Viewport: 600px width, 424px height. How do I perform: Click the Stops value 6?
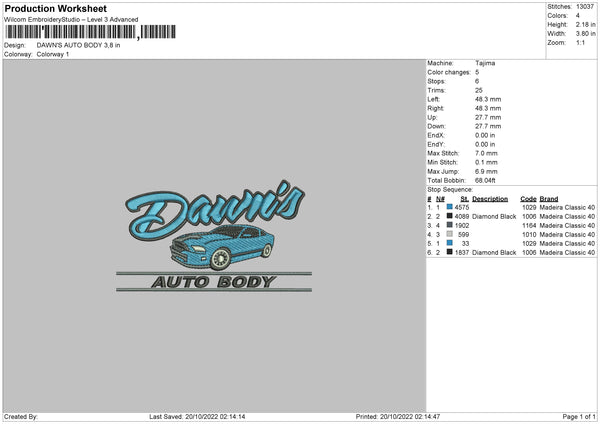click(x=477, y=81)
